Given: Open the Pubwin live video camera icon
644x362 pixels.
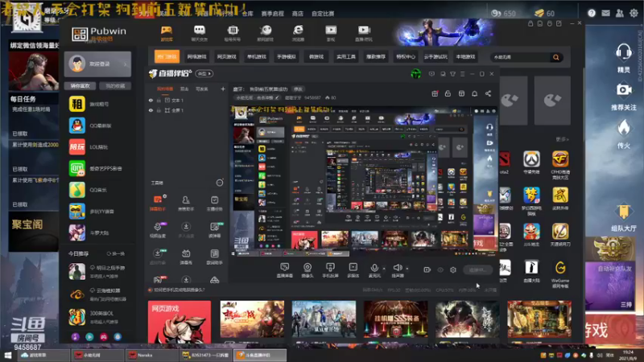Looking at the screenshot, I should (364, 30).
